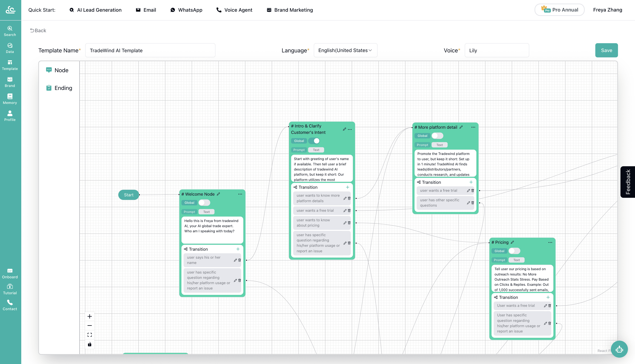This screenshot has height=364, width=635.
Task: Open the Memory sidebar section
Action: click(x=10, y=99)
